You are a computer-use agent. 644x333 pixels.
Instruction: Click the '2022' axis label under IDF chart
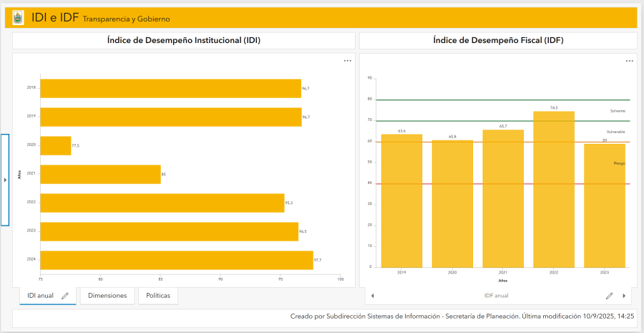point(554,273)
